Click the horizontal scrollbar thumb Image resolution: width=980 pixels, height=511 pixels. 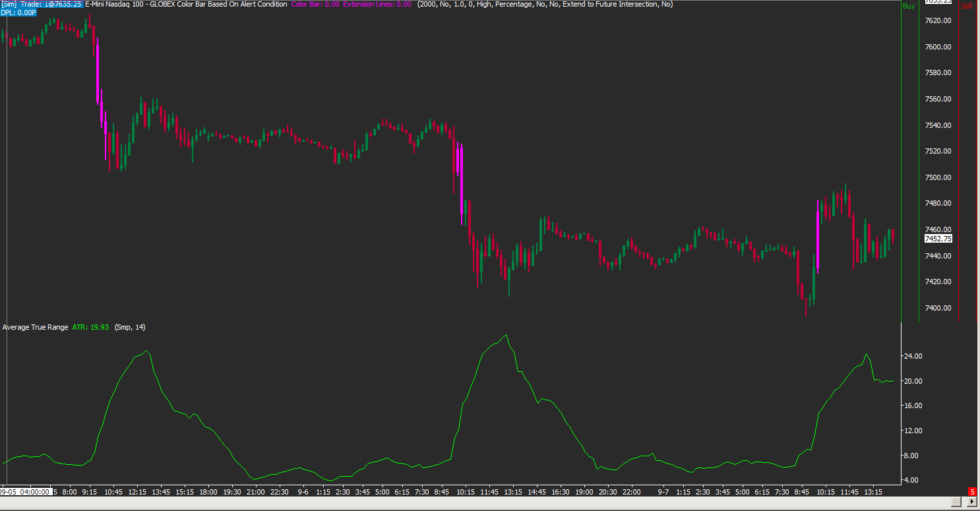click(956, 502)
